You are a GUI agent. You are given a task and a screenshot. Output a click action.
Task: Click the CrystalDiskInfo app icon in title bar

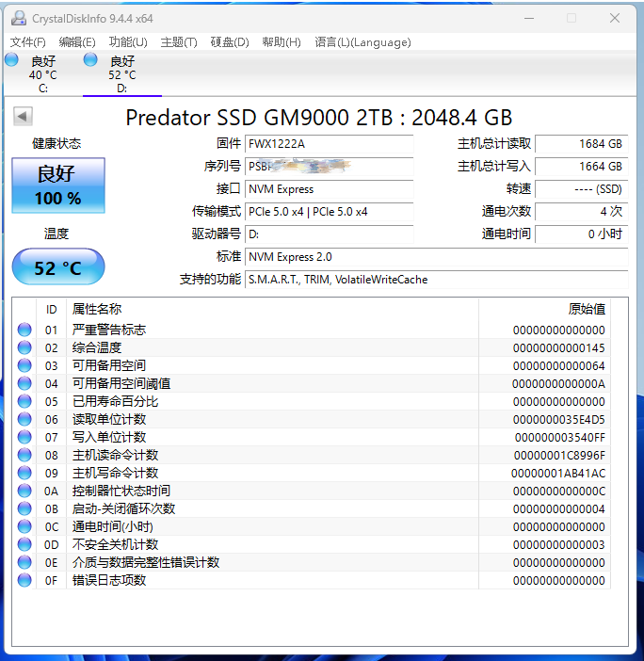coord(18,18)
